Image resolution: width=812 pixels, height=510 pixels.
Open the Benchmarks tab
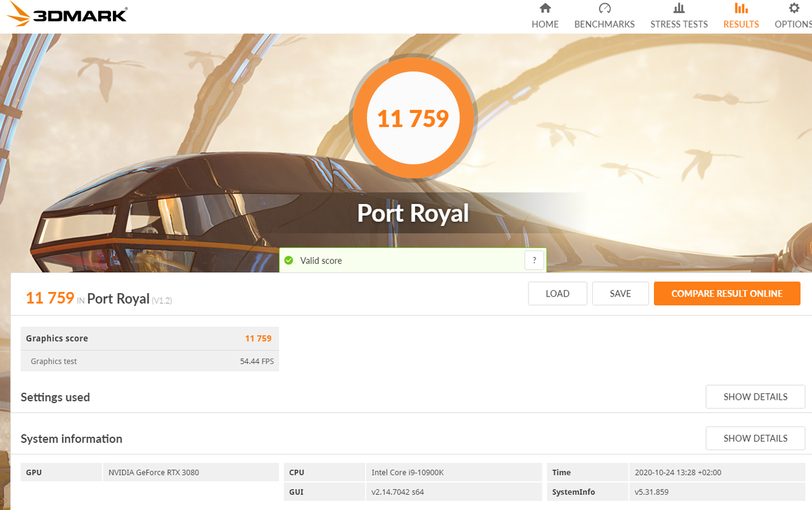coord(604,16)
